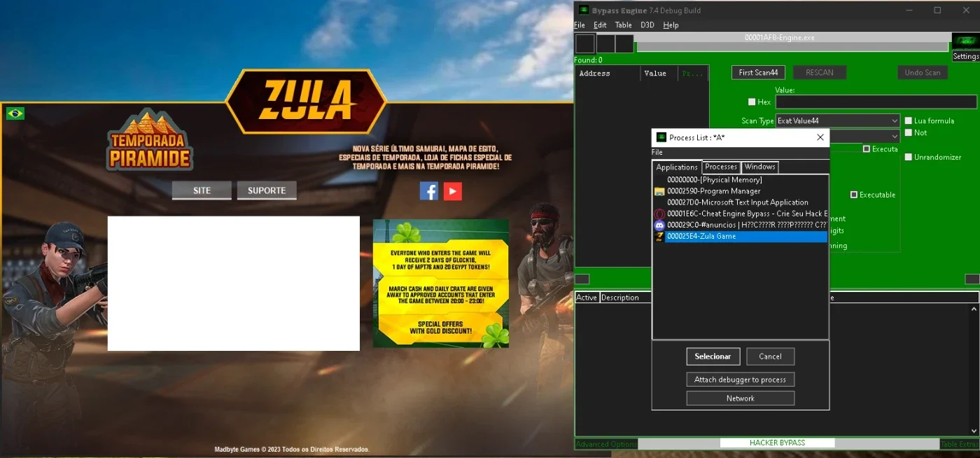This screenshot has width=980, height=458.
Task: Toggle the Hex checkbox
Action: click(x=752, y=102)
